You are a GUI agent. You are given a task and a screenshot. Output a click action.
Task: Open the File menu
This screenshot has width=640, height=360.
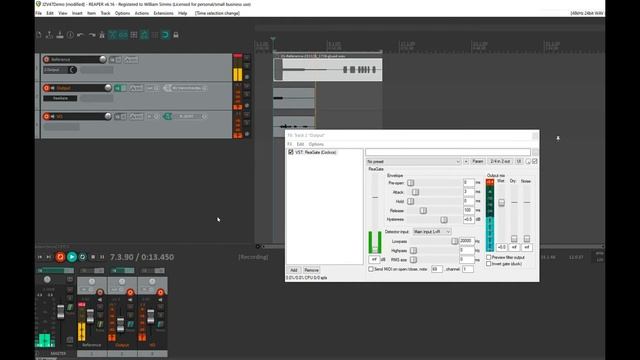click(x=38, y=13)
